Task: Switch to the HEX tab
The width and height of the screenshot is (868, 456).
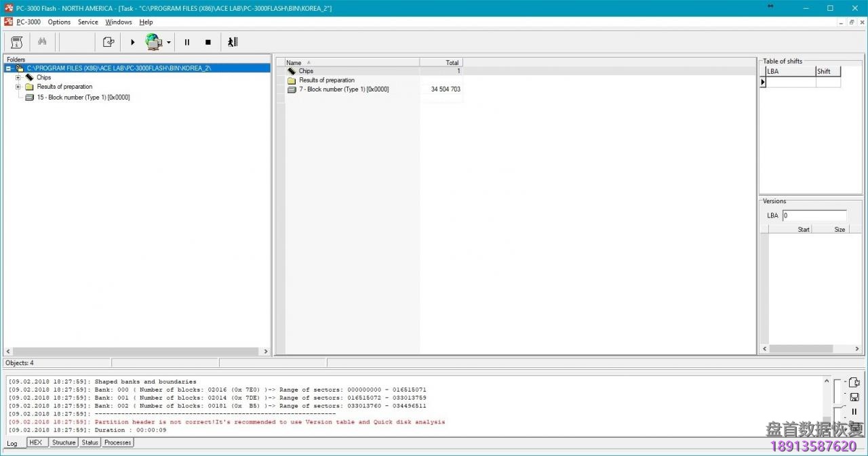Action: (x=35, y=442)
